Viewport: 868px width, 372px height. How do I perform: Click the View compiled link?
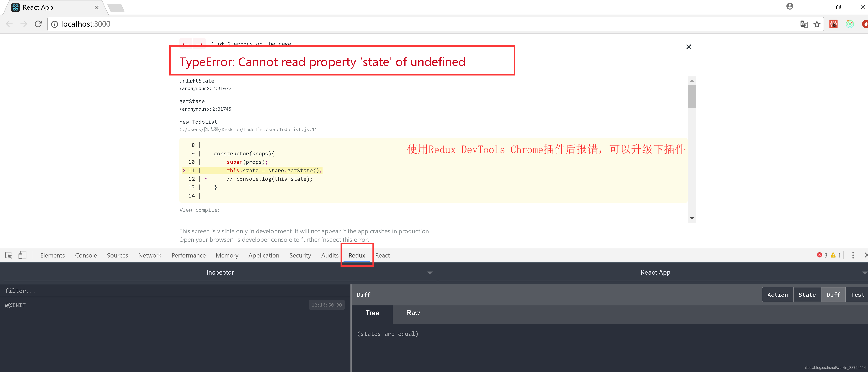200,210
